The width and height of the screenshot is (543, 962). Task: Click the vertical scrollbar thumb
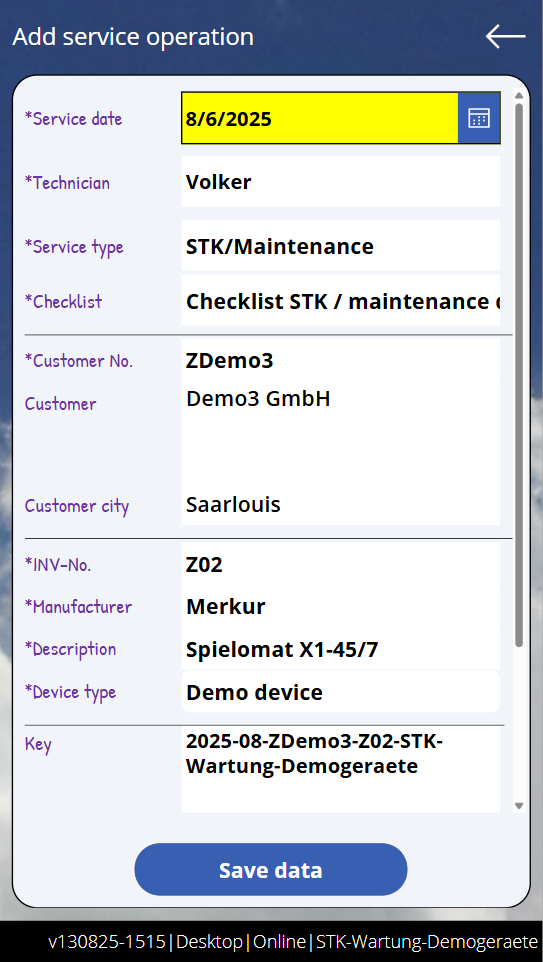coord(518,375)
